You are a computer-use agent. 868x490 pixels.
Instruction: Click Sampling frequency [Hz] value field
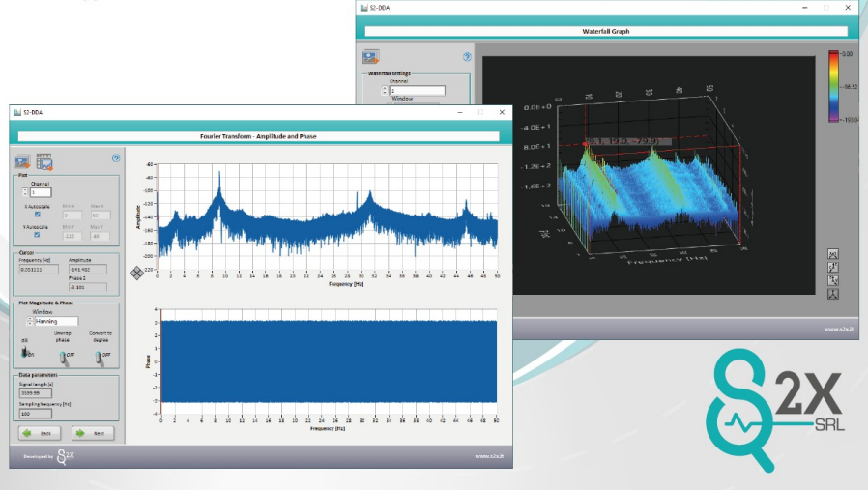pyautogui.click(x=36, y=413)
